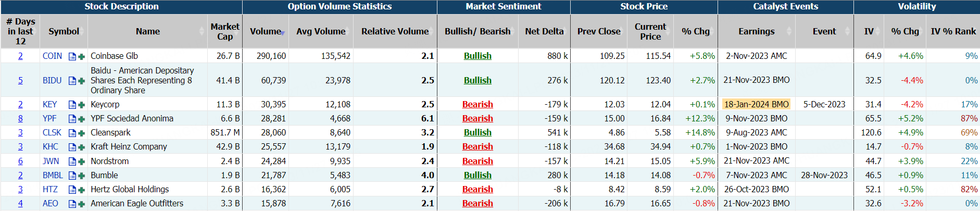Click the Kraft Heinz Company name cell
This screenshot has height=211, width=980.
(x=148, y=146)
